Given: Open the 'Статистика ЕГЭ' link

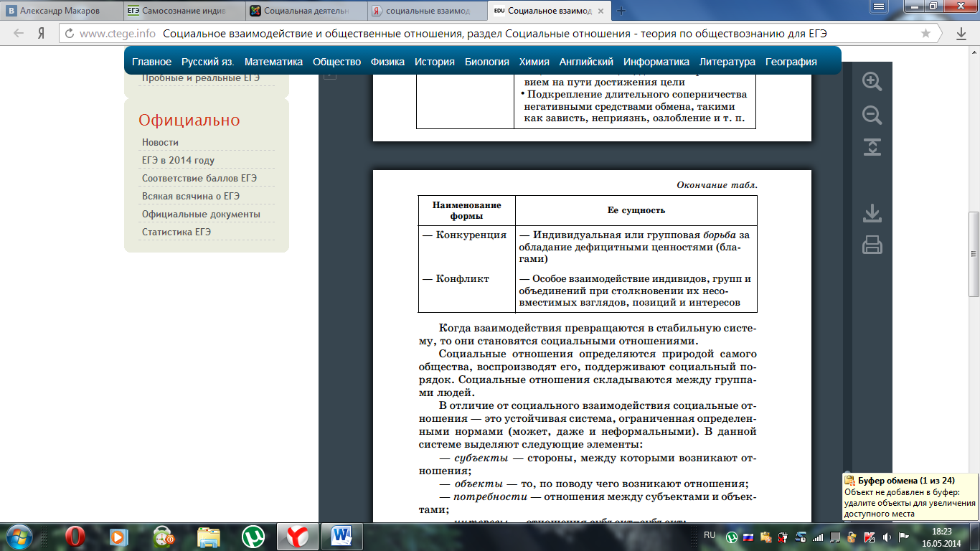Looking at the screenshot, I should point(176,232).
